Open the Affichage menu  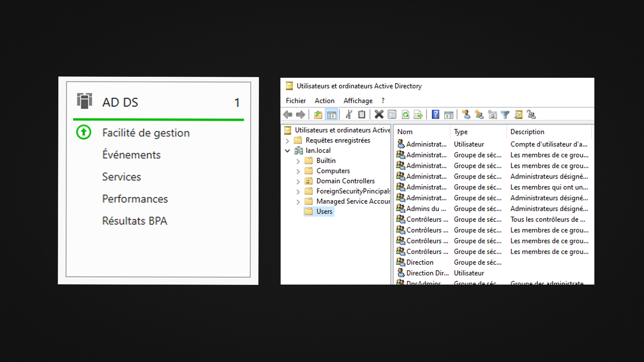pyautogui.click(x=358, y=101)
